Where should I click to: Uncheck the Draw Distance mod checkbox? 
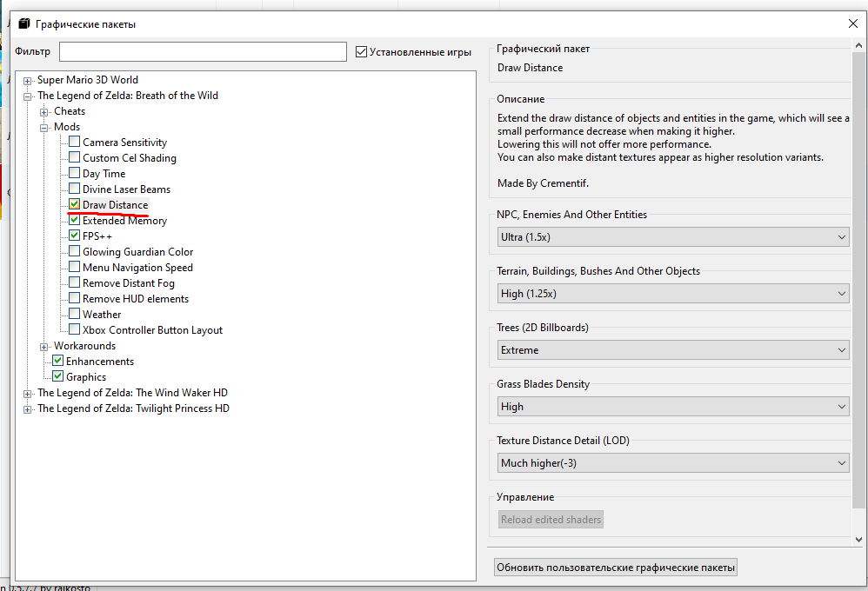pyautogui.click(x=74, y=204)
